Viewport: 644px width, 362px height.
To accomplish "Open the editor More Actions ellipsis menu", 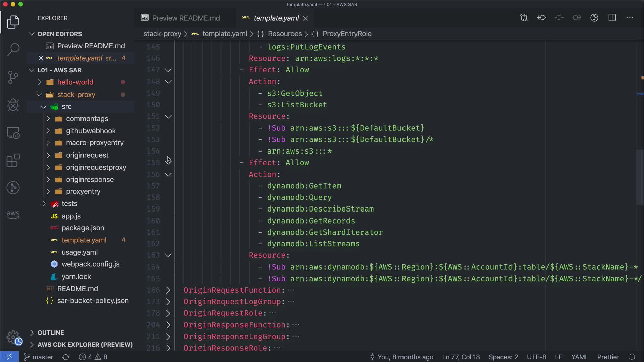I will [x=630, y=18].
